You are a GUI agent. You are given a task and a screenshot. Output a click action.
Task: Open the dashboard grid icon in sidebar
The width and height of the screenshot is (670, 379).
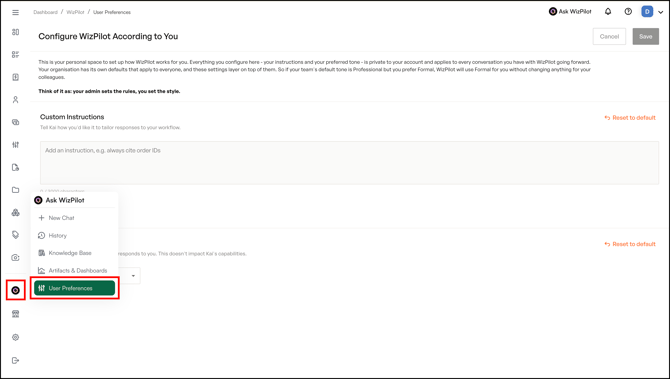point(15,32)
